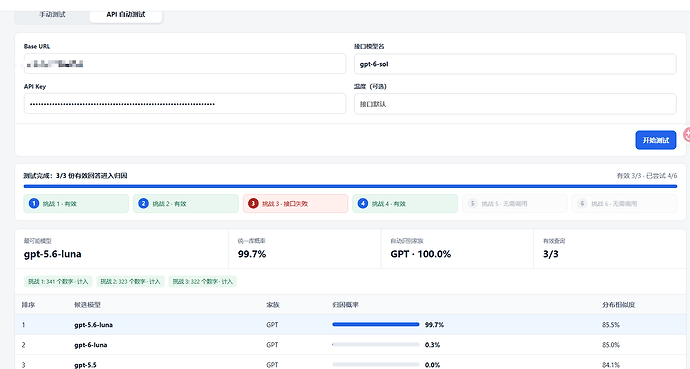
Task: Click the 0.3% value text
Action: pos(433,345)
